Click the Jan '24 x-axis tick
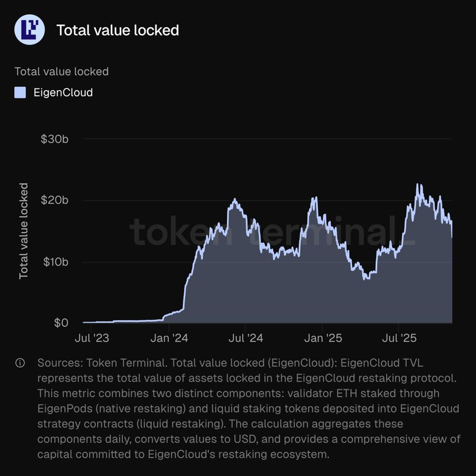The height and width of the screenshot is (476, 476). coord(169,338)
